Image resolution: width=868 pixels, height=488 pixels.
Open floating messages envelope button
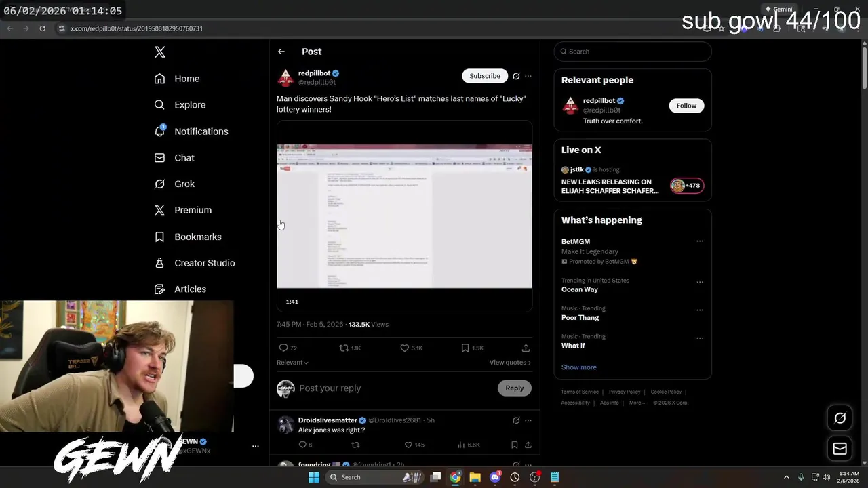[840, 449]
